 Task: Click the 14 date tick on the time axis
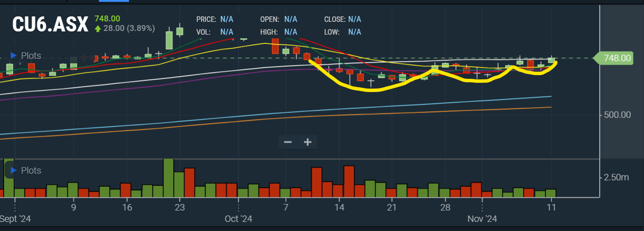click(339, 207)
